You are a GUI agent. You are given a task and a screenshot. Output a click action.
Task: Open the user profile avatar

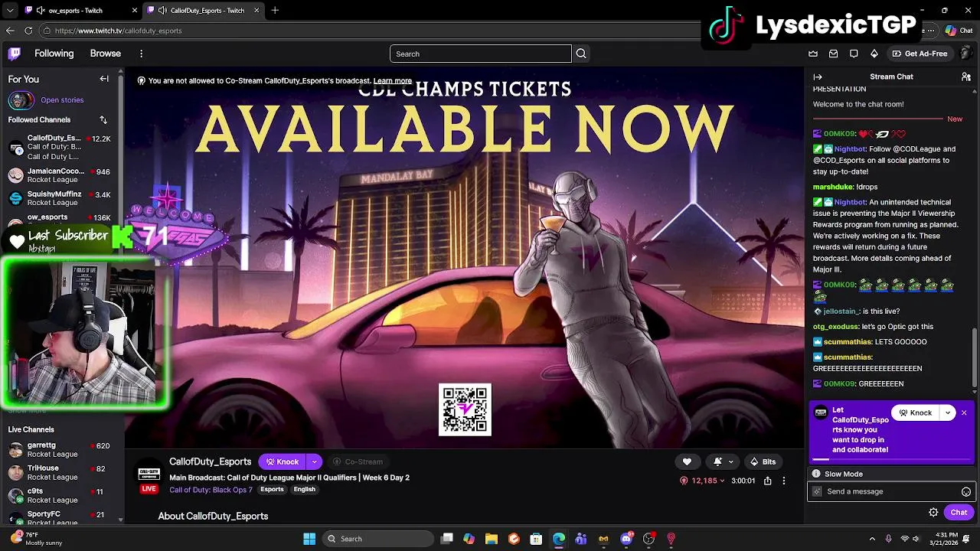[x=966, y=54]
